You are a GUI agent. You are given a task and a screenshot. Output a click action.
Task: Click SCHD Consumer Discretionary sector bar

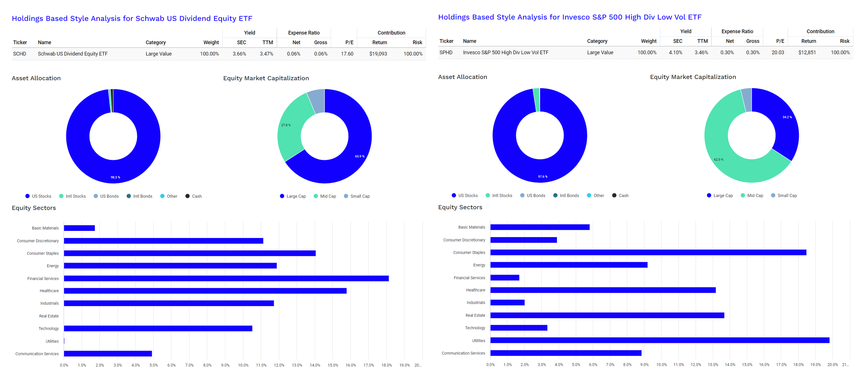(163, 241)
